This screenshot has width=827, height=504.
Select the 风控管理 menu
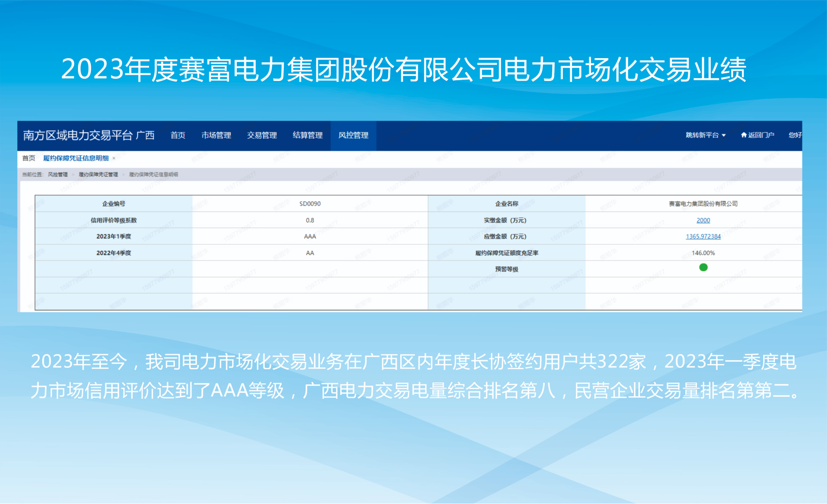(x=353, y=135)
